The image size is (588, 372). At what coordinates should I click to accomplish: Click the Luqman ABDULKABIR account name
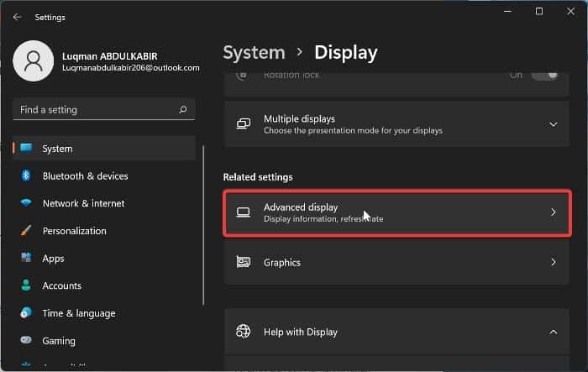(x=109, y=56)
